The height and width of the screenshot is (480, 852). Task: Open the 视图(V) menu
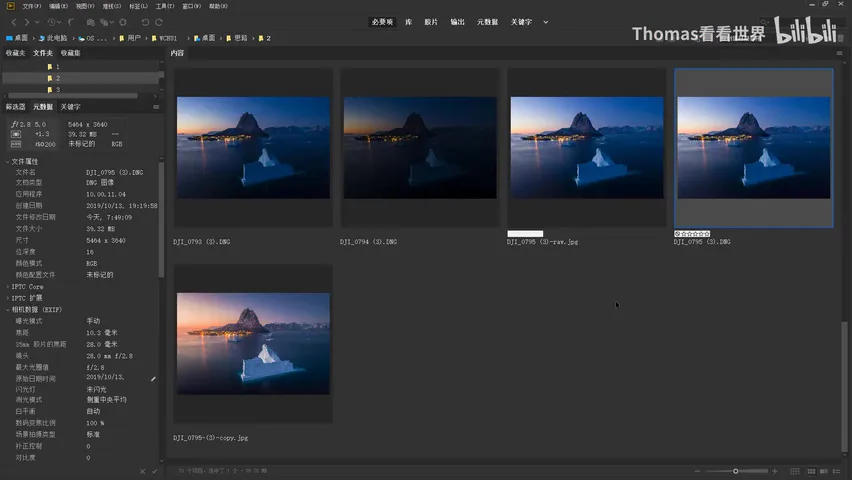click(x=85, y=6)
